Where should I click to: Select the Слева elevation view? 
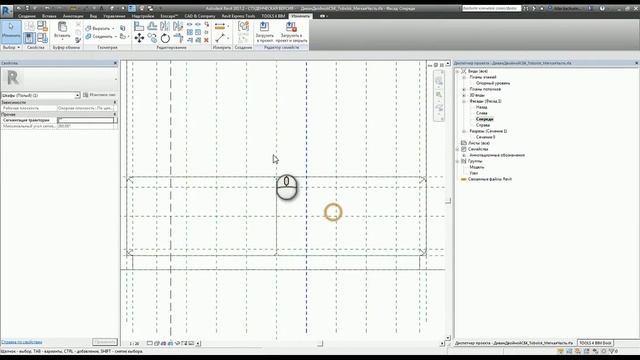coord(482,113)
